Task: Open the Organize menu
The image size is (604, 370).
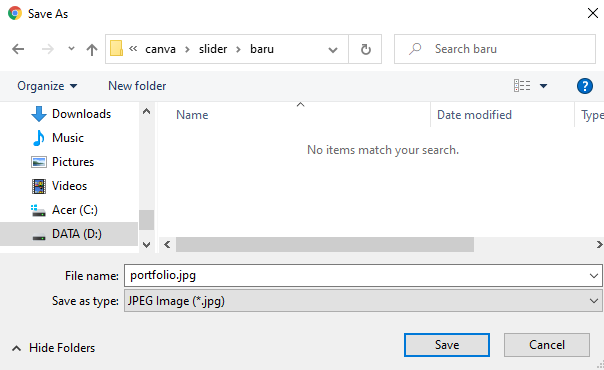Action: pos(47,86)
